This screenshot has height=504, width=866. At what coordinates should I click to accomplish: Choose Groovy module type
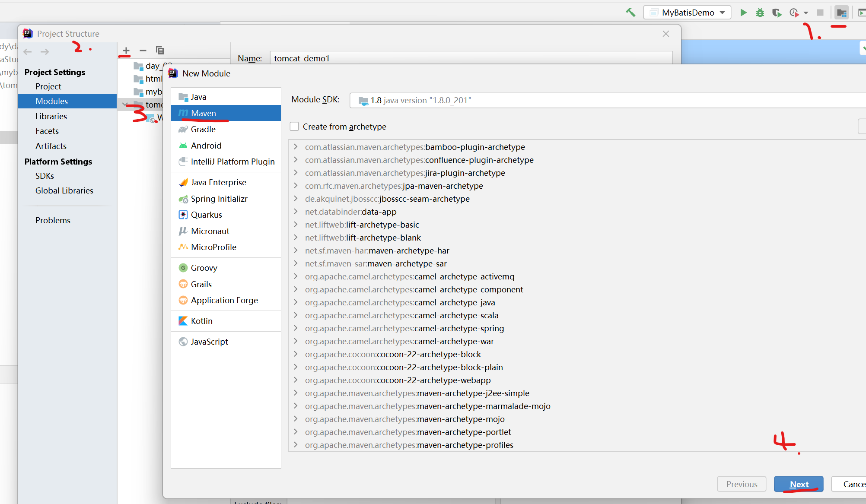click(226, 268)
